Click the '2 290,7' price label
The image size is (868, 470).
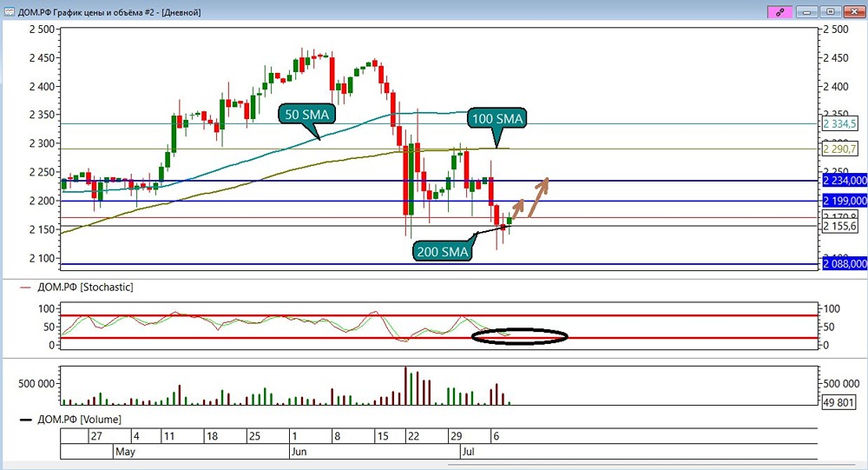pyautogui.click(x=840, y=149)
